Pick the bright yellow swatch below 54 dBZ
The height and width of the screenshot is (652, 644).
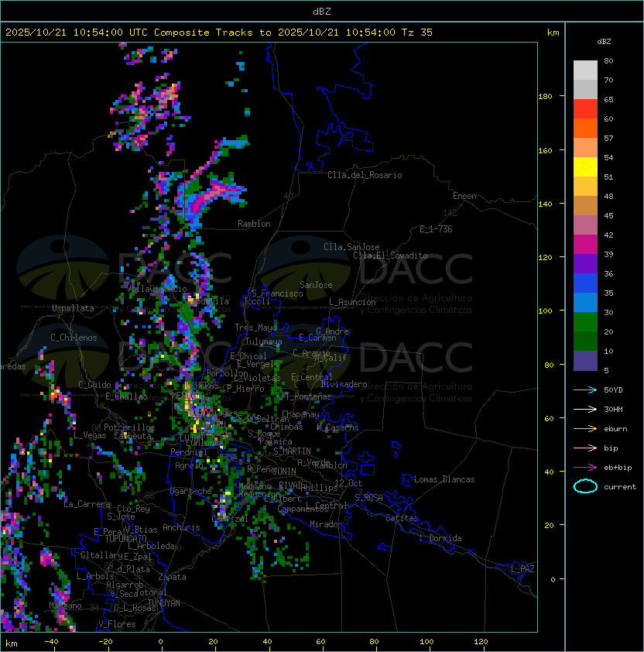click(585, 167)
